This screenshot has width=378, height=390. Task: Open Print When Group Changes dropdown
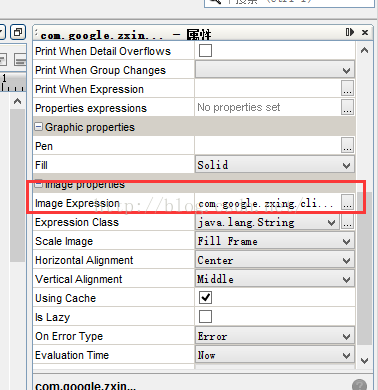click(275, 70)
